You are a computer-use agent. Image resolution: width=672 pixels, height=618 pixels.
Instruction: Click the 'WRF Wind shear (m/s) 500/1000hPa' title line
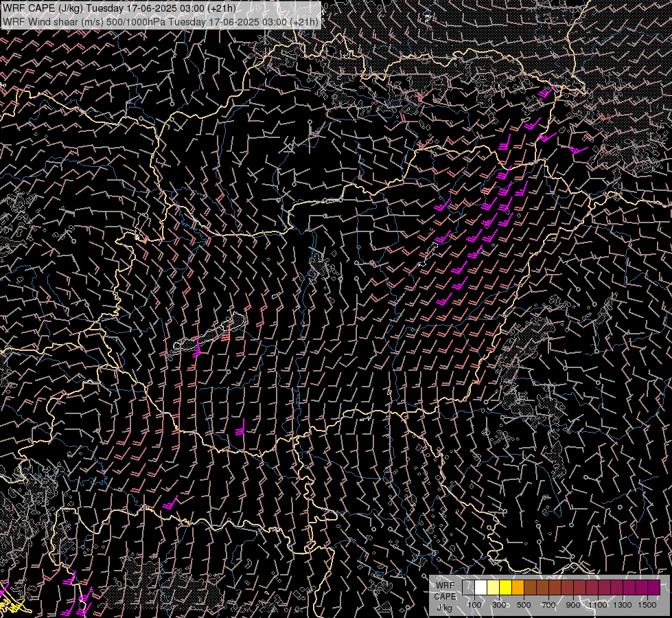pyautogui.click(x=161, y=22)
